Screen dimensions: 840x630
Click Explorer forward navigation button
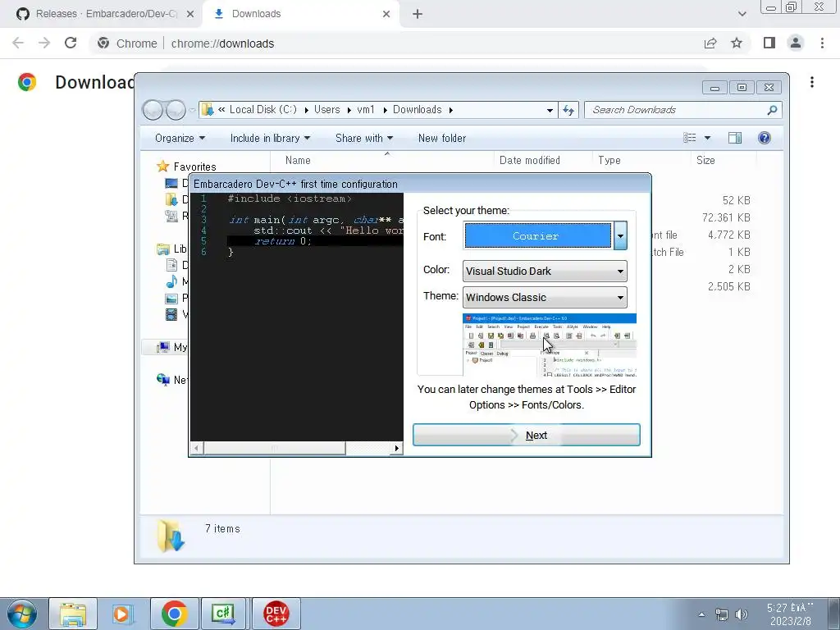pyautogui.click(x=176, y=110)
